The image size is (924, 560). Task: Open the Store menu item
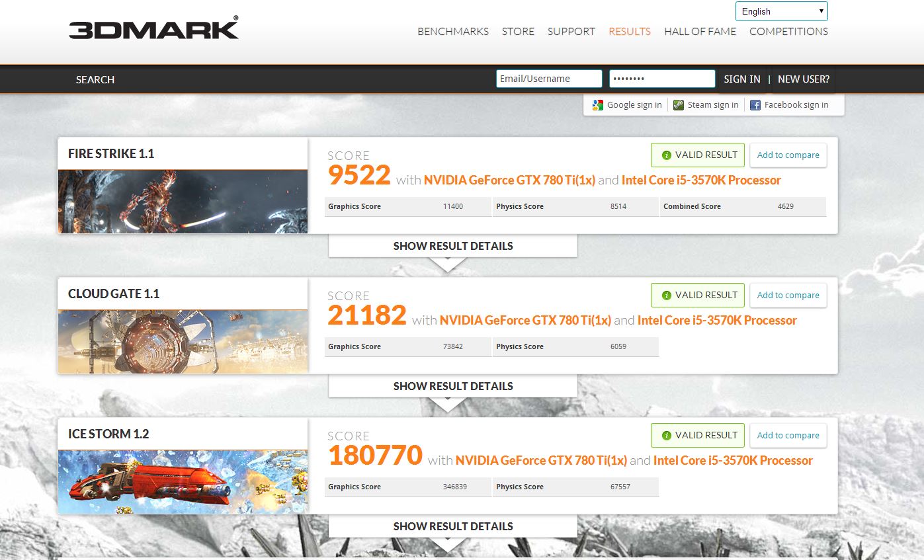pos(518,31)
